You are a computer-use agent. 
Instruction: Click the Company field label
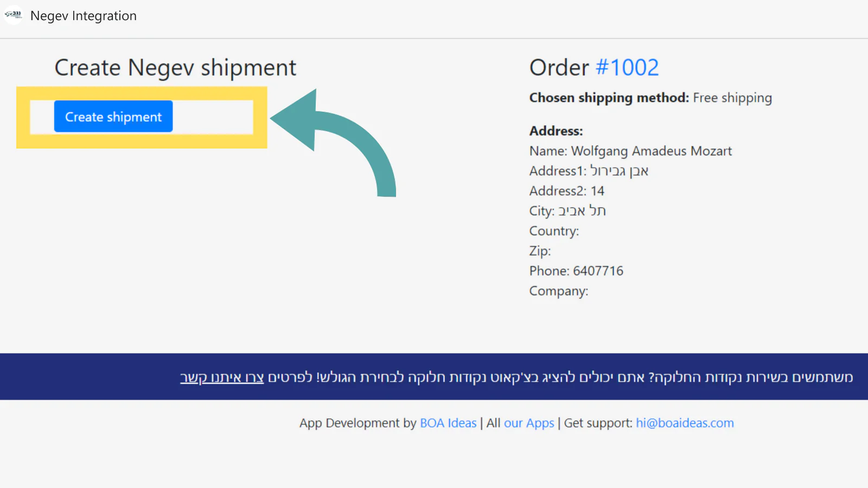click(558, 291)
